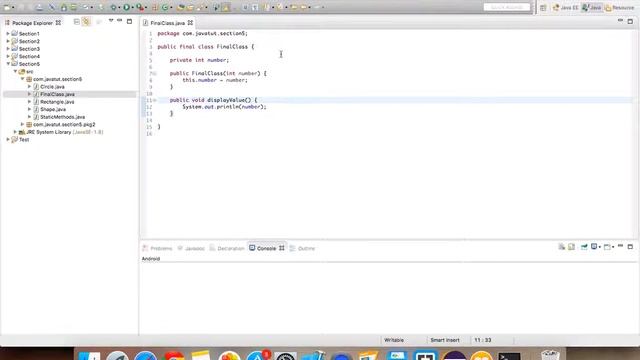The height and width of the screenshot is (360, 640).
Task: Switch to the Java perspective
Action: (x=591, y=7)
